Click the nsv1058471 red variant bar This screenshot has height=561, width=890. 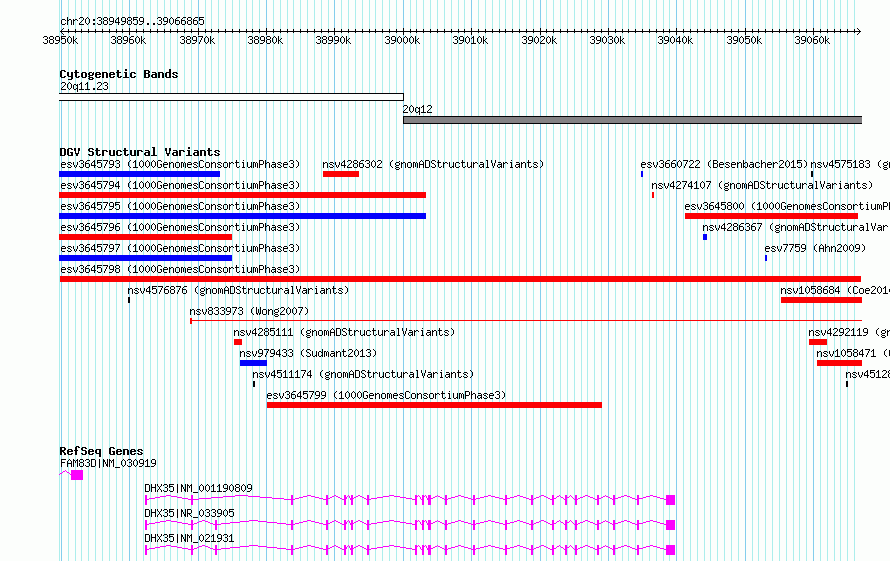[x=839, y=363]
